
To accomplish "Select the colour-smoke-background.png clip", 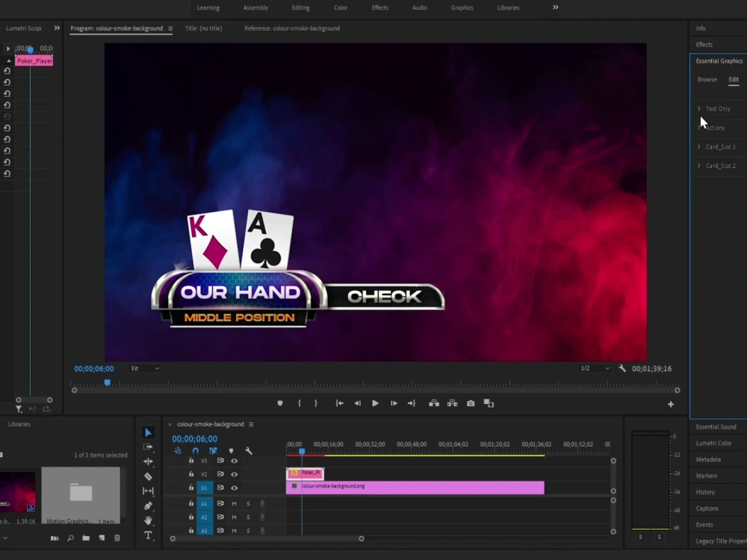I will pyautogui.click(x=415, y=487).
